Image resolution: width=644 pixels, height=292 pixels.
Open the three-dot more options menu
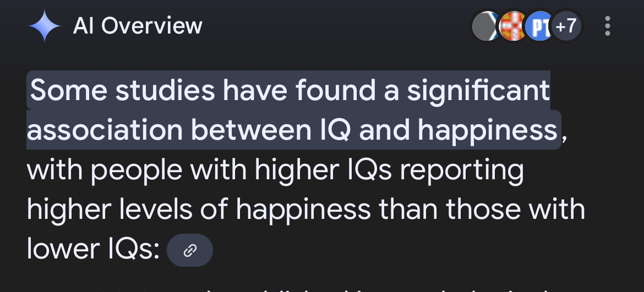(x=608, y=26)
